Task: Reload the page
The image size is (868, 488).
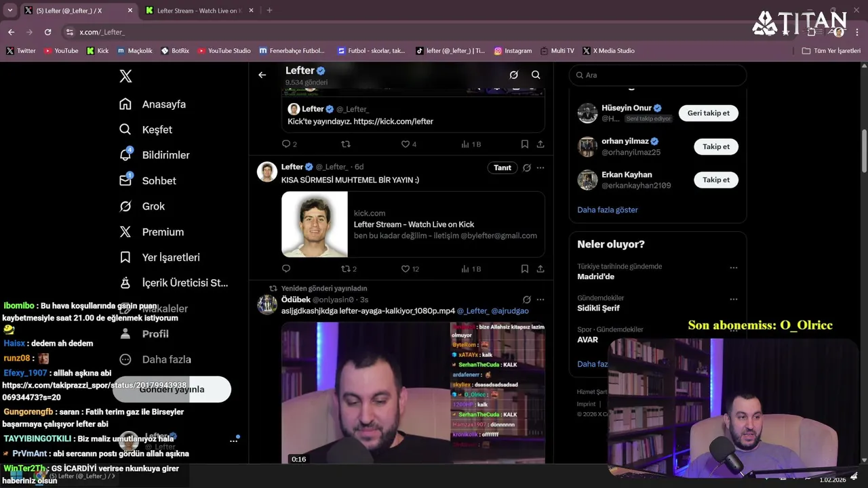Action: coord(47,32)
